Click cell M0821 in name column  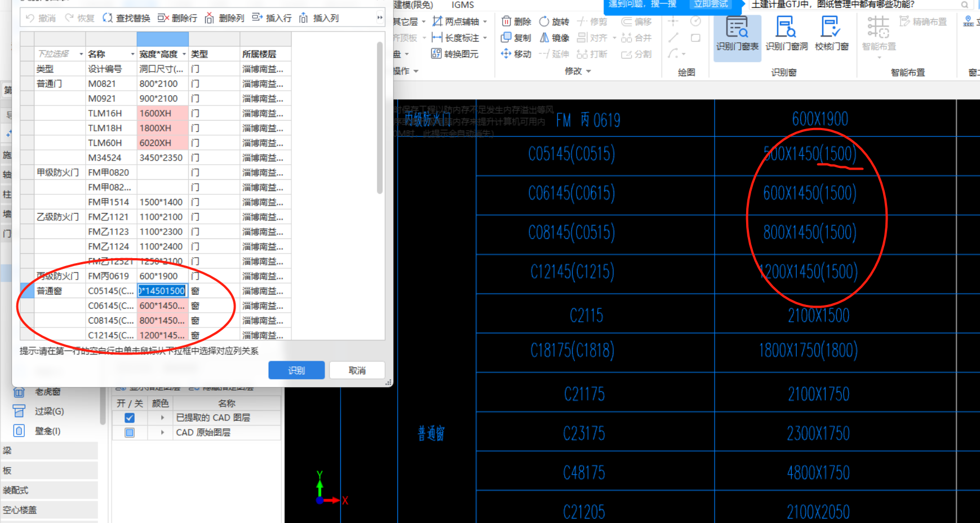[111, 83]
